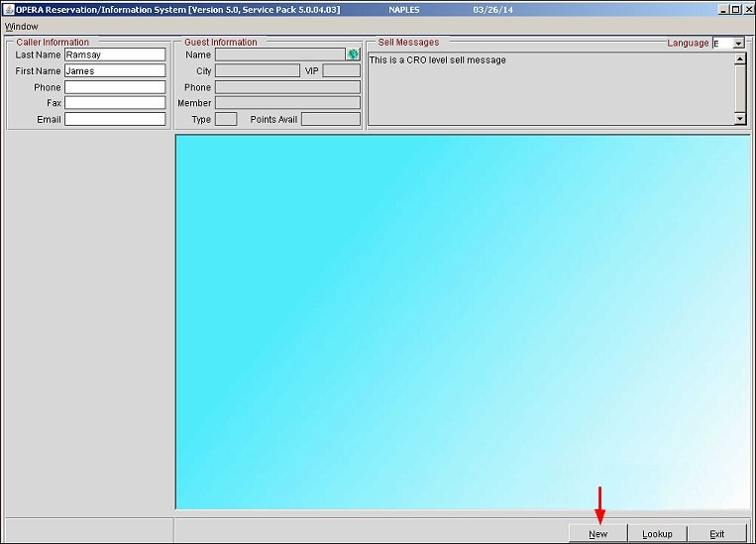Click the VIP field
The image size is (756, 544).
341,71
